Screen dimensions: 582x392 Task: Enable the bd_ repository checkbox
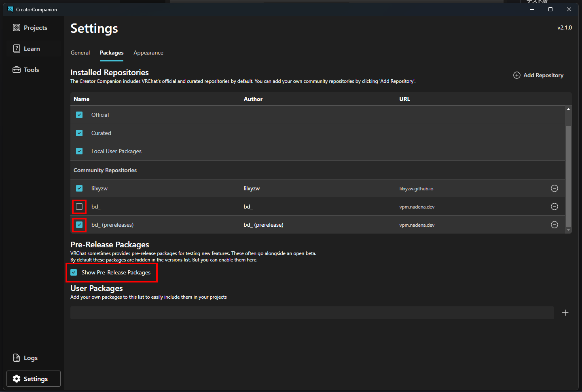(79, 207)
